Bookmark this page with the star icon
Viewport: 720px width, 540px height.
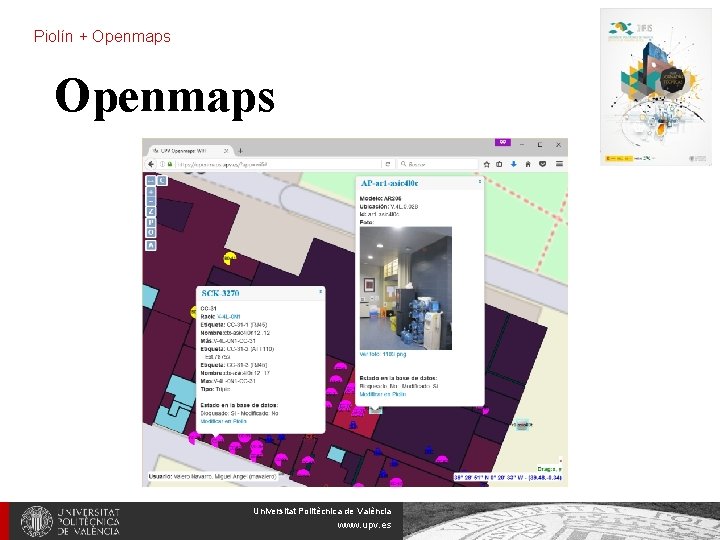486,164
